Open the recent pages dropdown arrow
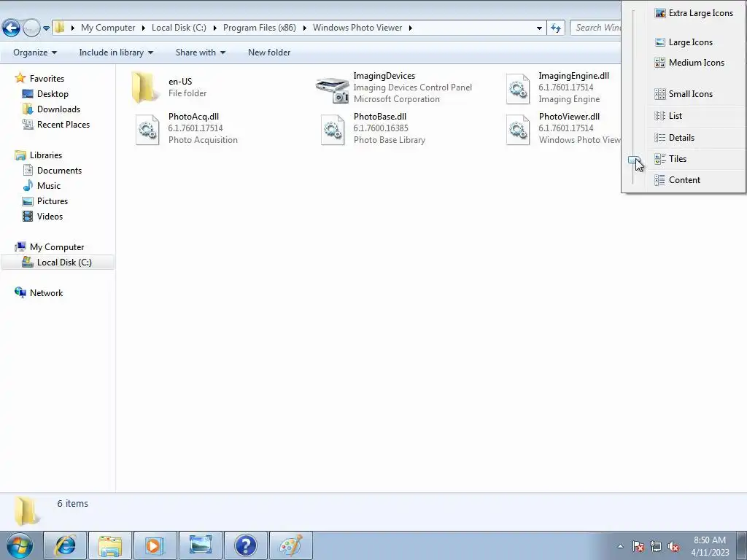Image resolution: width=747 pixels, height=560 pixels. pos(46,28)
